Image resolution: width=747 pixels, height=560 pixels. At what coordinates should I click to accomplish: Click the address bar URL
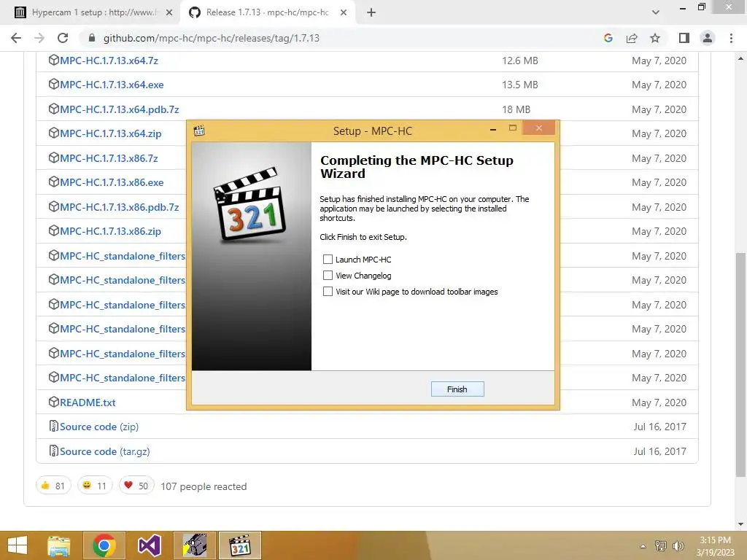click(212, 38)
